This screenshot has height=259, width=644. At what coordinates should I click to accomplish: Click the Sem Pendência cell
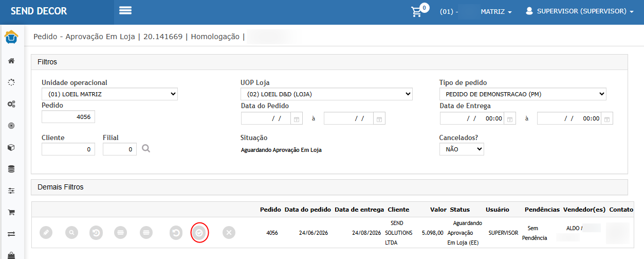(x=533, y=233)
